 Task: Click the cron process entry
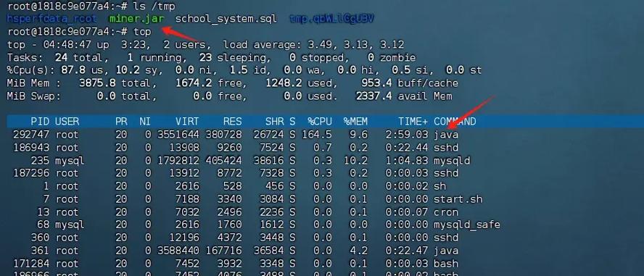(x=446, y=212)
